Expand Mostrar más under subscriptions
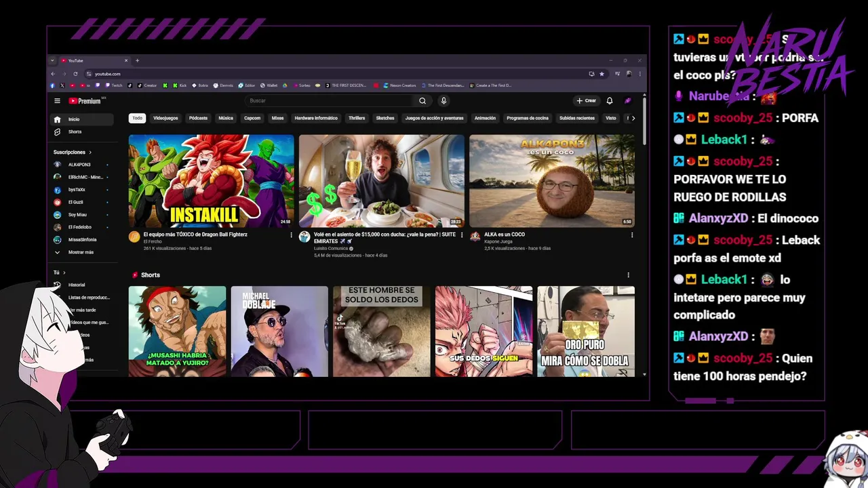Screen dimensions: 868x488 (83, 252)
